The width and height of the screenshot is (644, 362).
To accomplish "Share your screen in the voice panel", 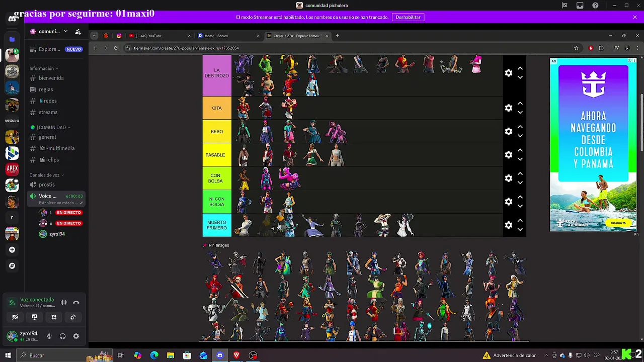I will pyautogui.click(x=34, y=317).
